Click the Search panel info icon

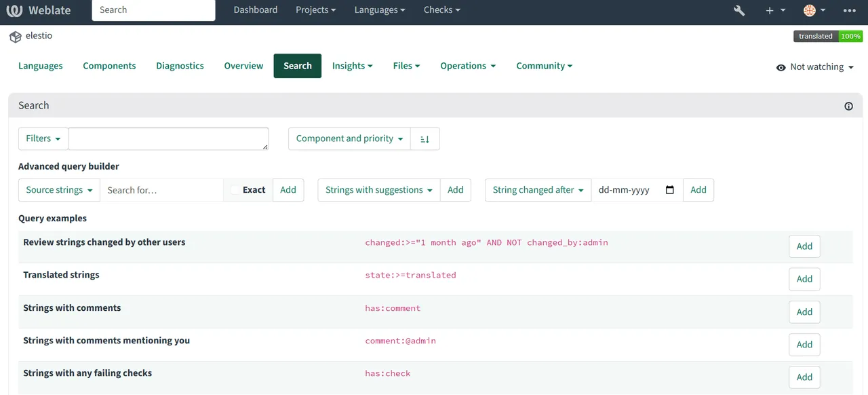pos(848,106)
